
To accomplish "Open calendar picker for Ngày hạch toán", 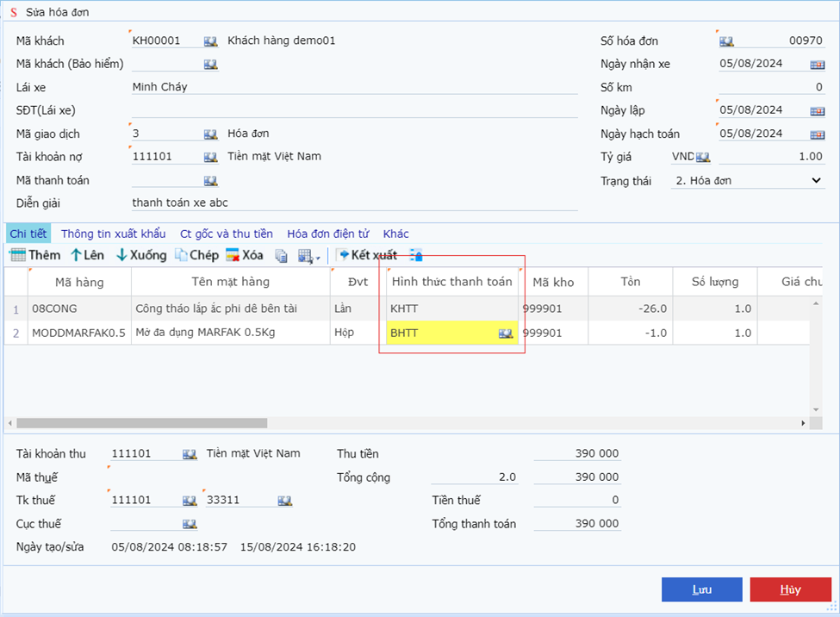I will tap(817, 134).
